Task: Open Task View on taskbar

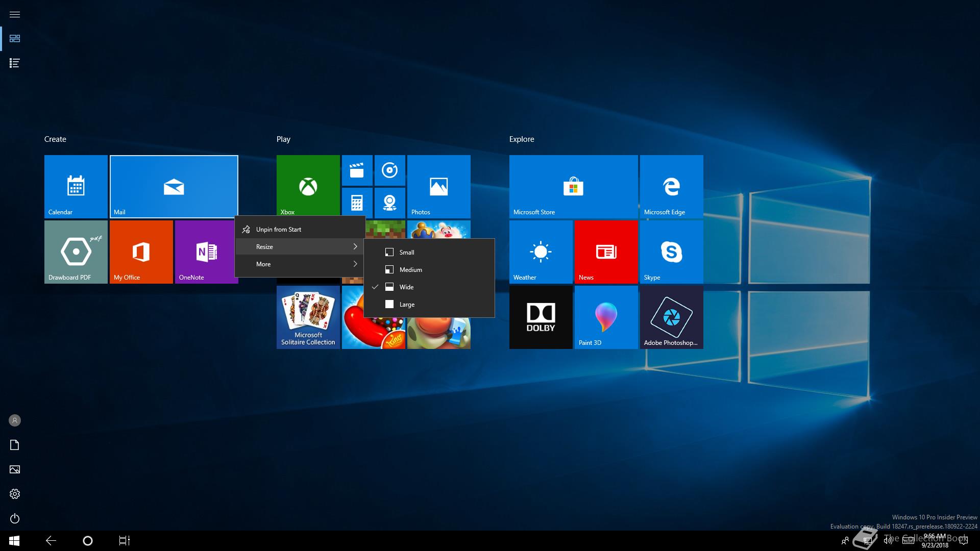Action: tap(125, 541)
